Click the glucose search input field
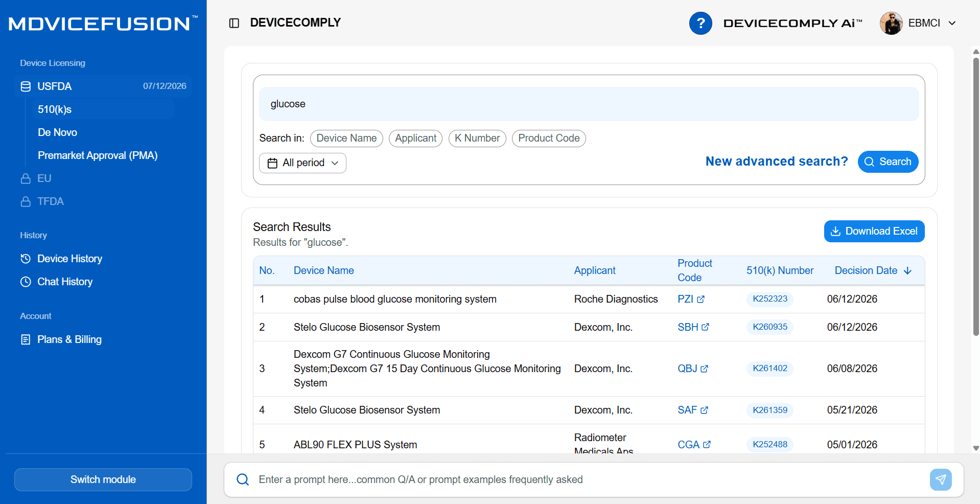 [x=589, y=104]
